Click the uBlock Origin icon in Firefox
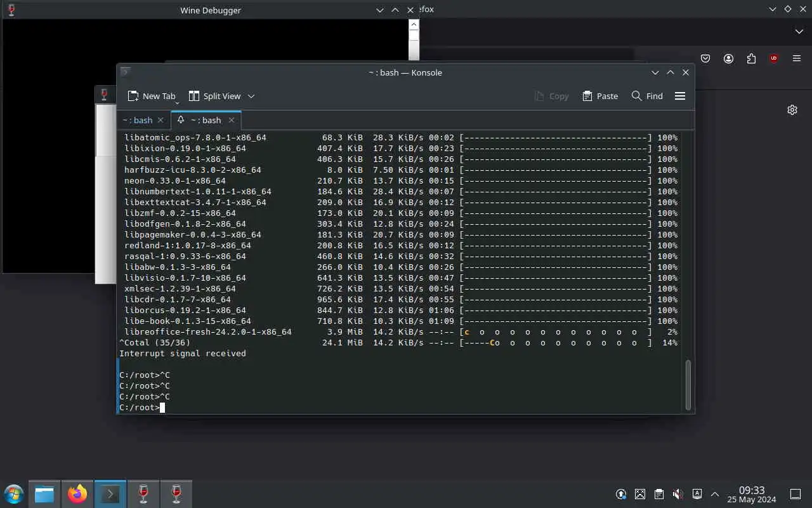Image resolution: width=812 pixels, height=508 pixels. [x=774, y=58]
